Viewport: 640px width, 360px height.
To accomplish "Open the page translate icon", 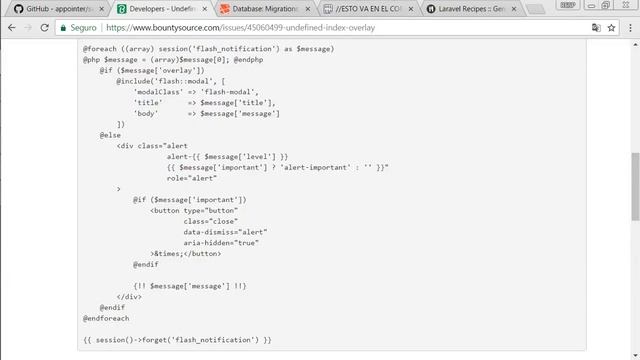I will [x=596, y=28].
